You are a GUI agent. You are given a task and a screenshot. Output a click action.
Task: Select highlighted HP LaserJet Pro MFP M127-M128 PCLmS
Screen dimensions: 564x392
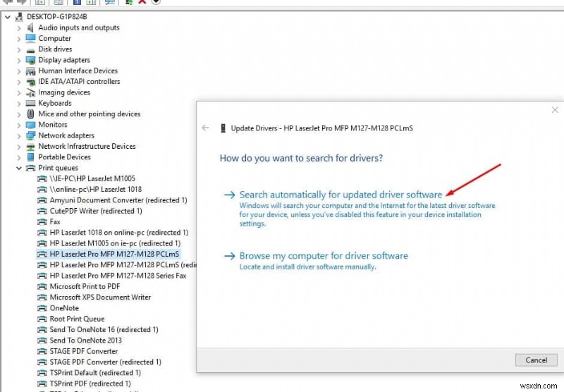(114, 255)
